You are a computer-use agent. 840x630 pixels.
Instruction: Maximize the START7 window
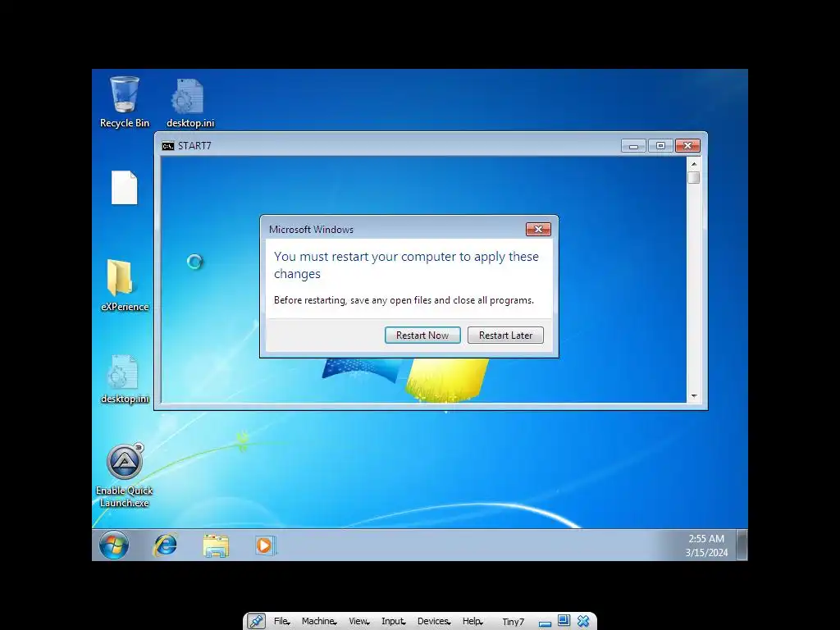point(660,146)
